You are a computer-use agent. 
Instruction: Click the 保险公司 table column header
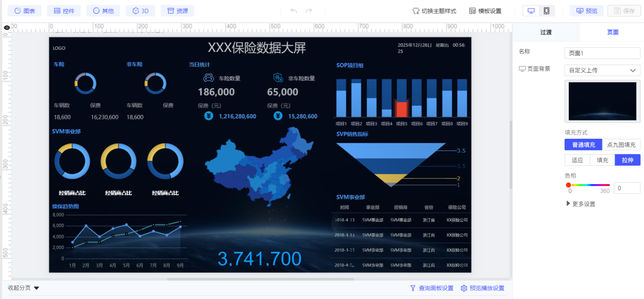click(456, 207)
